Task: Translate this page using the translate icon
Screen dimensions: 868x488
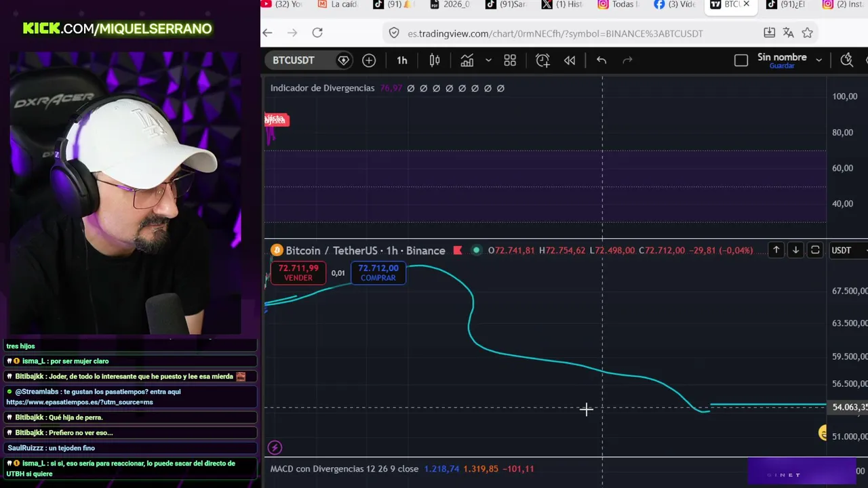Action: click(788, 33)
